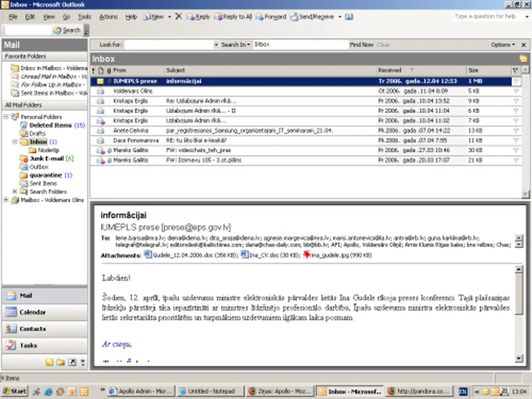Click into the Look for search field
This screenshot has height=399, width=532.
(x=169, y=45)
